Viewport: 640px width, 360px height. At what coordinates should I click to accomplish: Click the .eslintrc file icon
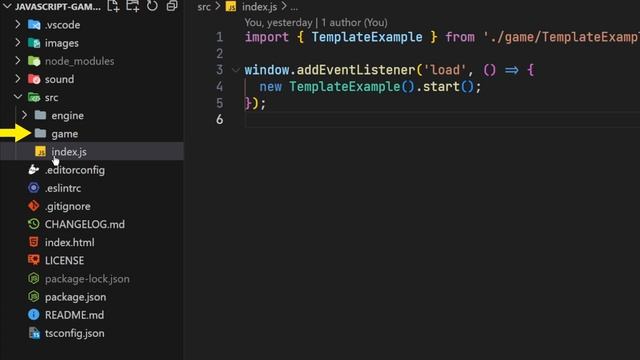tap(34, 188)
